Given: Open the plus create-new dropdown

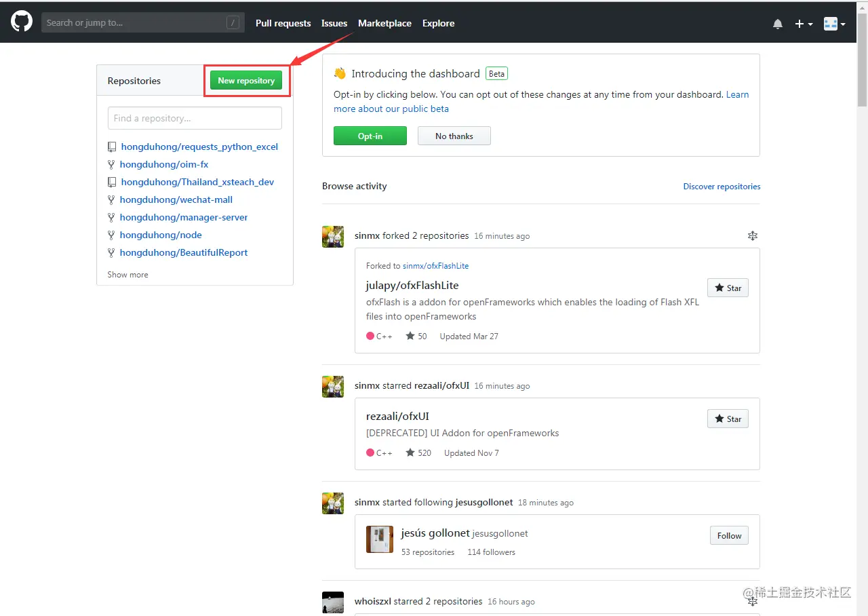Looking at the screenshot, I should pos(804,24).
